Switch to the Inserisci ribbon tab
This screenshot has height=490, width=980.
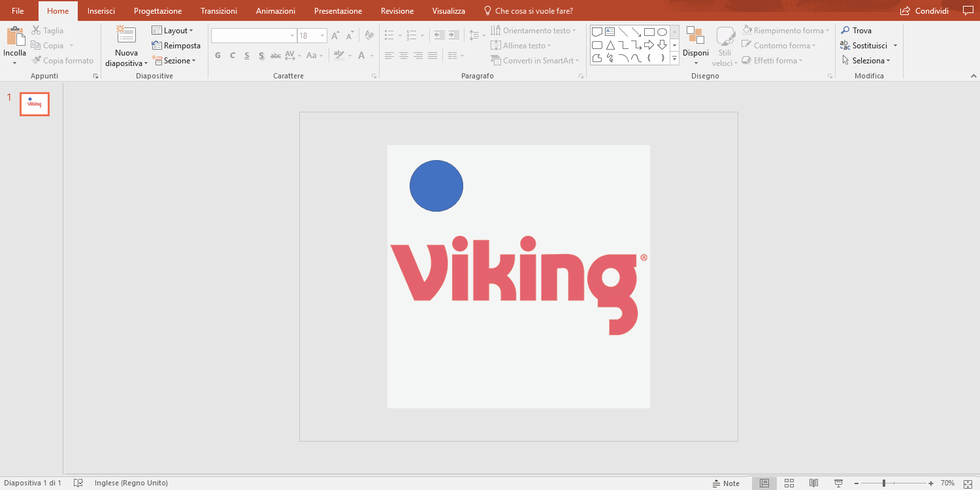point(101,10)
